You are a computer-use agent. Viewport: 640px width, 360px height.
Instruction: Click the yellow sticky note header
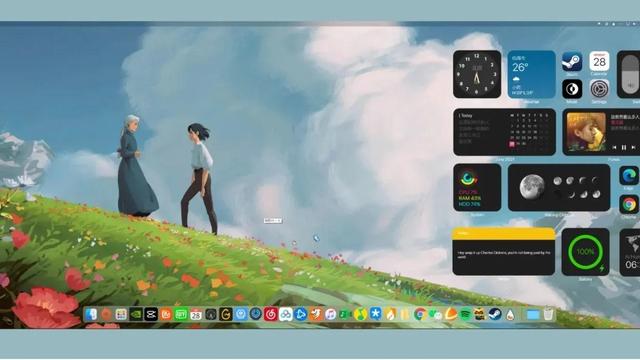[504, 233]
